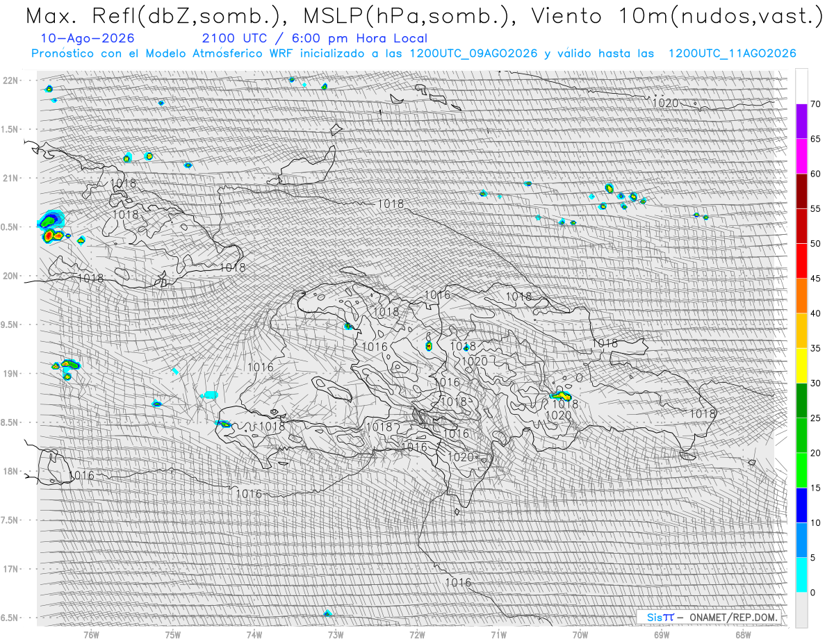Image resolution: width=834 pixels, height=644 pixels.
Task: Click the maroon 55–60 dBZ color bar segment
Action: pyautogui.click(x=801, y=191)
